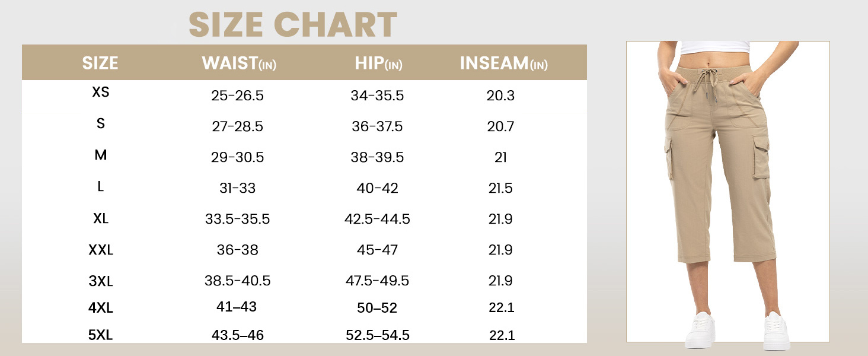Click the HIP(IN) column header
Image resolution: width=868 pixels, height=356 pixels.
[x=378, y=63]
